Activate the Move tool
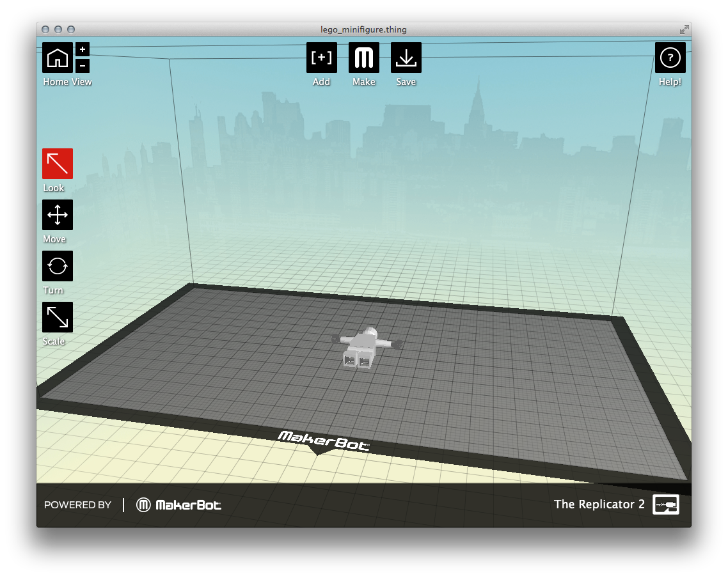728x578 pixels. [x=58, y=215]
